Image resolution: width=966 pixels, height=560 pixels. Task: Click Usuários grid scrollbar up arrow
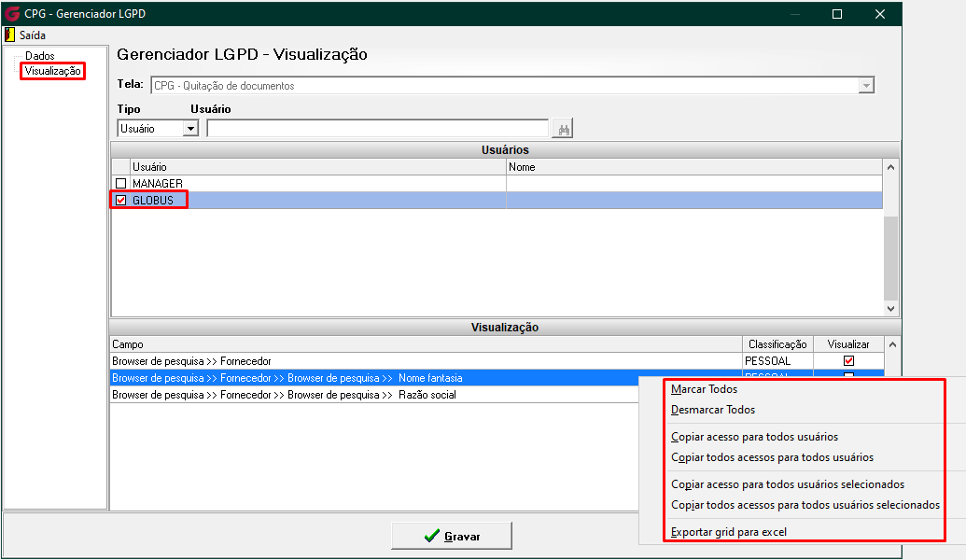[890, 168]
